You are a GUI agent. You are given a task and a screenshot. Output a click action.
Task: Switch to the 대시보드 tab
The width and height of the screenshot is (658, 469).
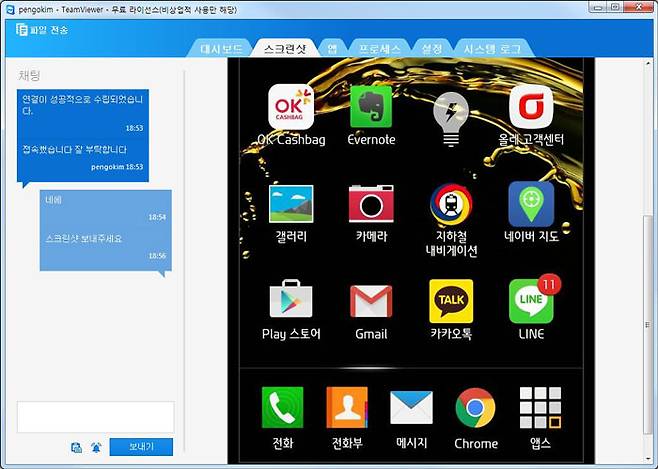(222, 49)
